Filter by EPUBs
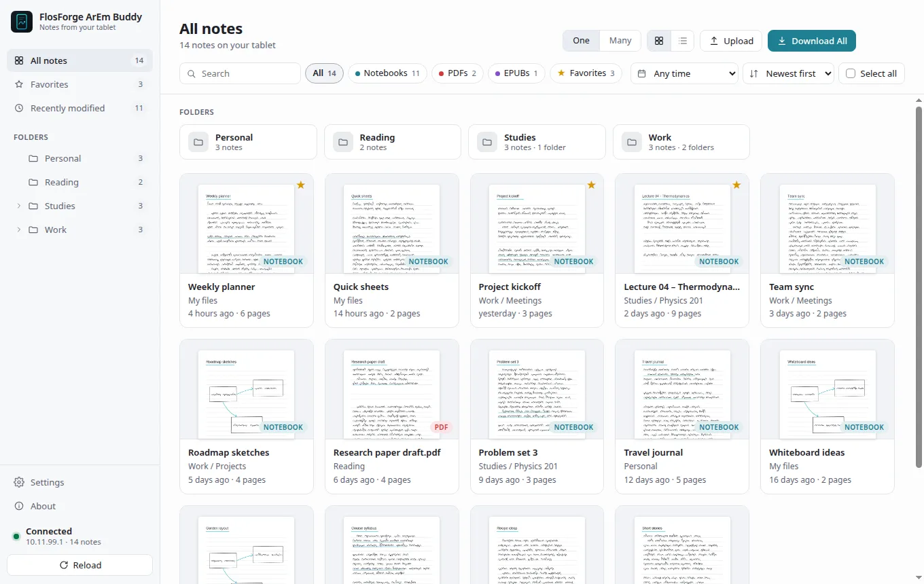This screenshot has width=924, height=584. (x=516, y=73)
